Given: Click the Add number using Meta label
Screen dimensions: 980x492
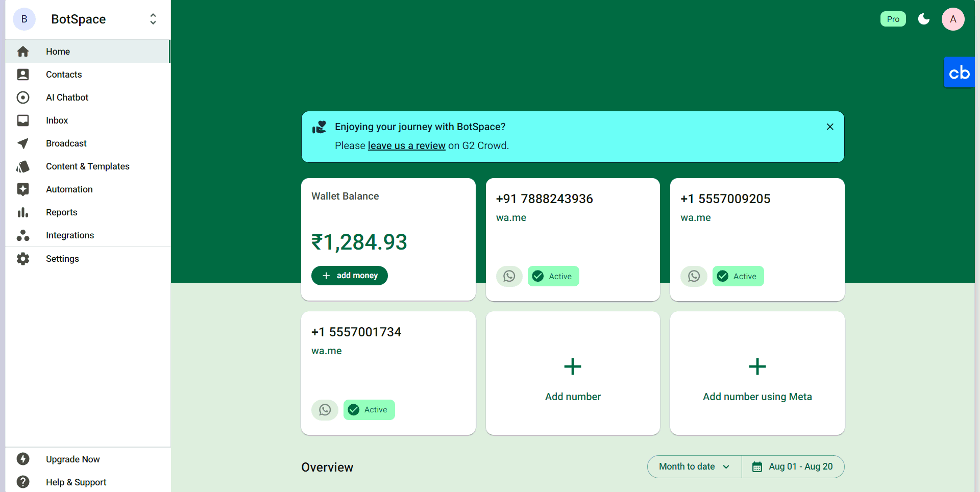Looking at the screenshot, I should click(757, 397).
